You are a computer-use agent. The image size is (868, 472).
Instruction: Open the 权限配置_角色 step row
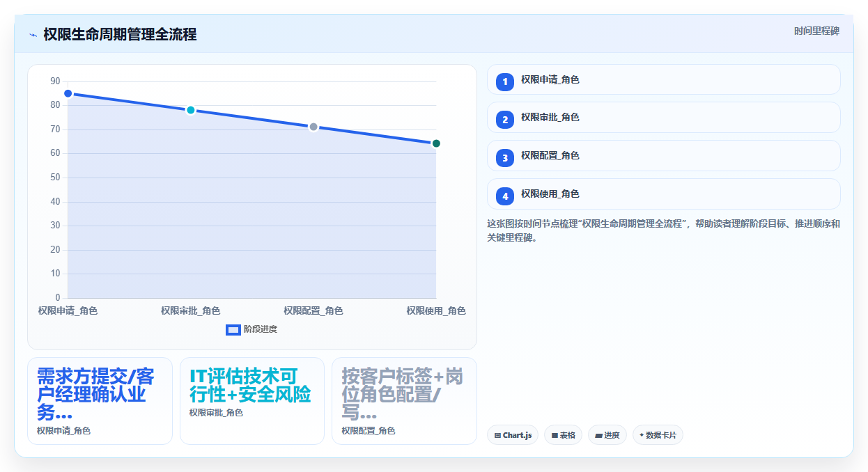click(x=663, y=156)
